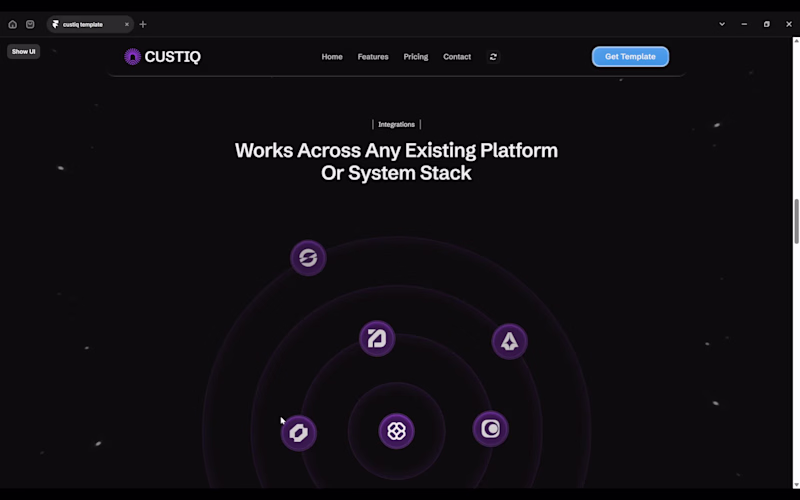Click the scrollbar up arrow

point(796,40)
